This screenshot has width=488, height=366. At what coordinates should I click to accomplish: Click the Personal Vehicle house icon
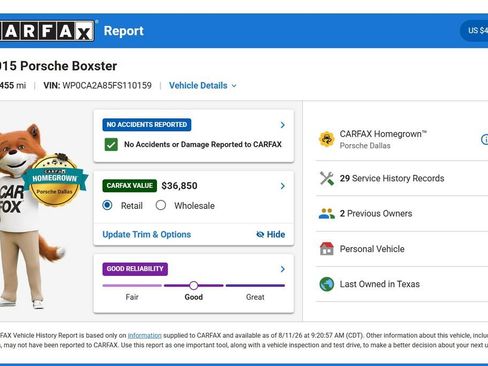(x=327, y=249)
